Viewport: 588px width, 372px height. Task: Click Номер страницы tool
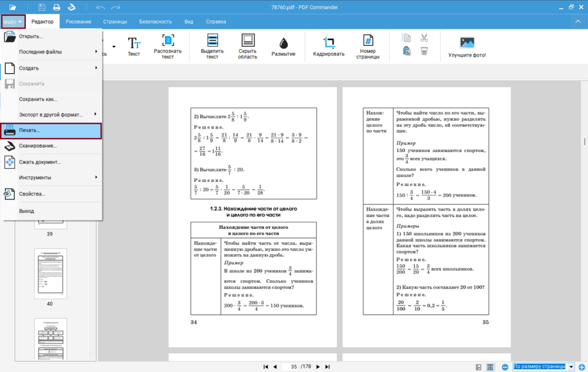[x=367, y=46]
